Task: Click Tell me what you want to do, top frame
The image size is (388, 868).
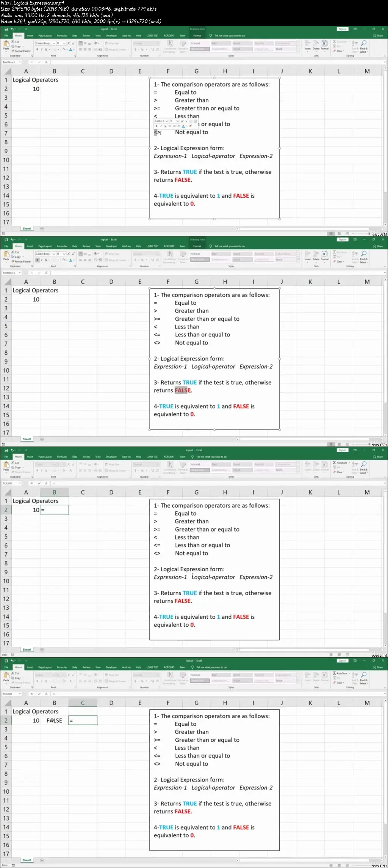Action: [x=230, y=36]
